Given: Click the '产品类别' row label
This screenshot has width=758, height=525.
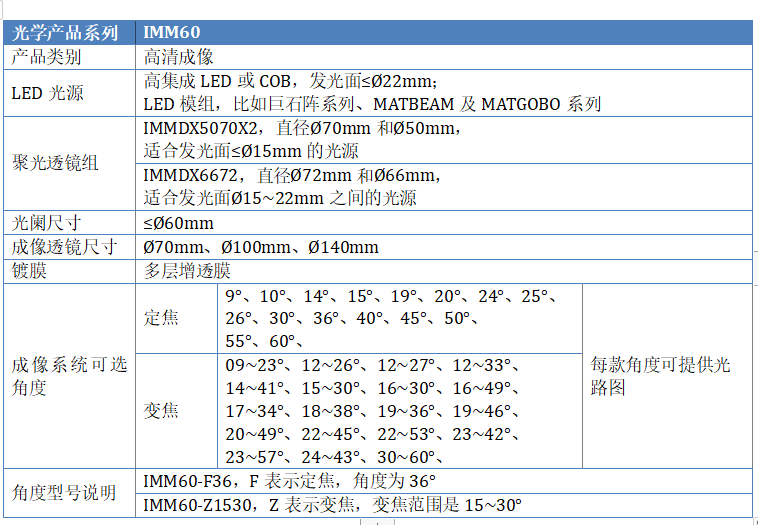Looking at the screenshot, I should pos(46,57).
